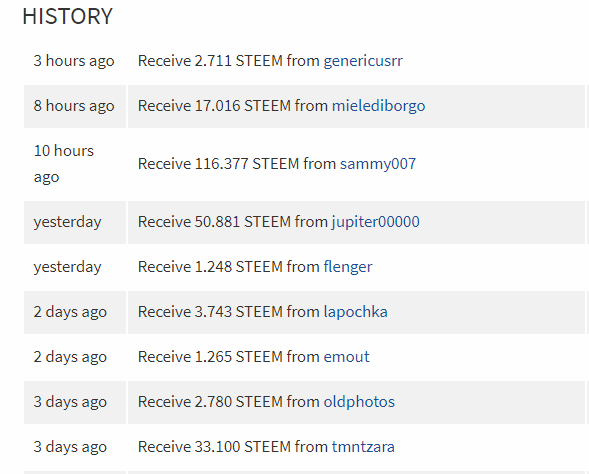Click the '10 hours ago' timestamp
The height and width of the screenshot is (474, 589).
pos(64,164)
